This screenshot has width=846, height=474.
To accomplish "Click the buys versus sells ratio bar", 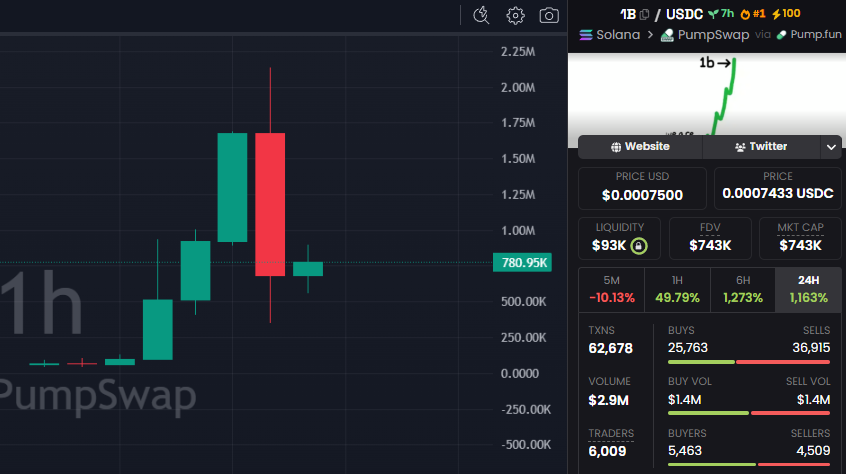I will (749, 362).
